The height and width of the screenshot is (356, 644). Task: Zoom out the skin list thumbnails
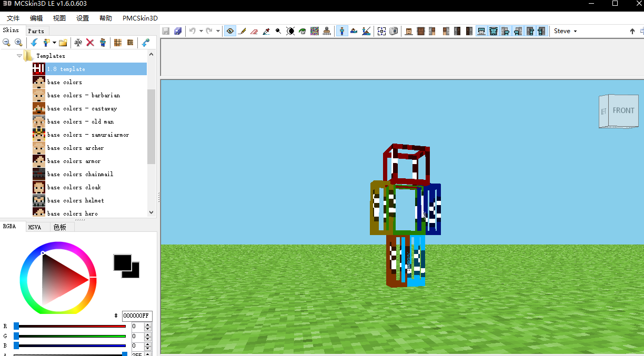[7, 43]
